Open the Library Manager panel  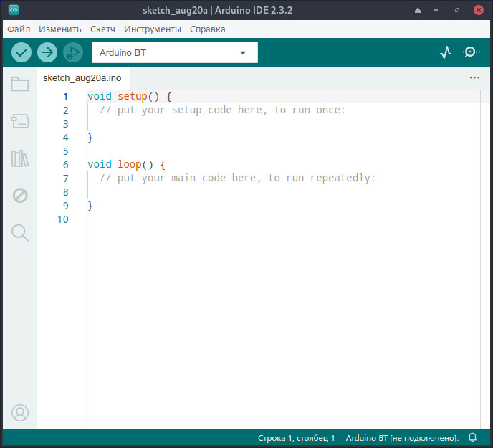pos(20,158)
